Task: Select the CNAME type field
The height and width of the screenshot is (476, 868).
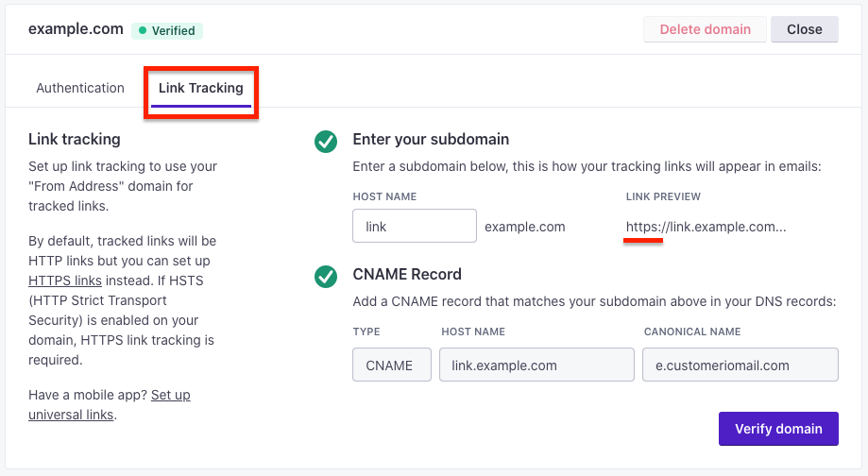Action: pos(392,365)
